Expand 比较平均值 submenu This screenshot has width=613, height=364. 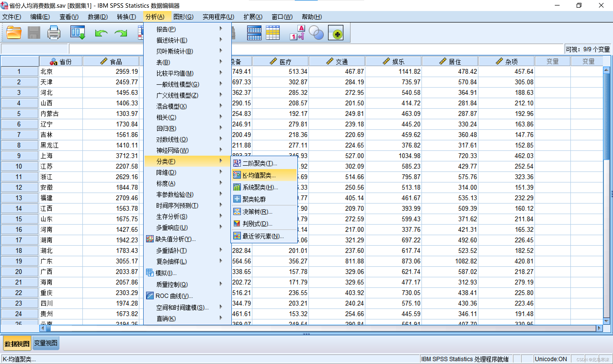point(187,73)
